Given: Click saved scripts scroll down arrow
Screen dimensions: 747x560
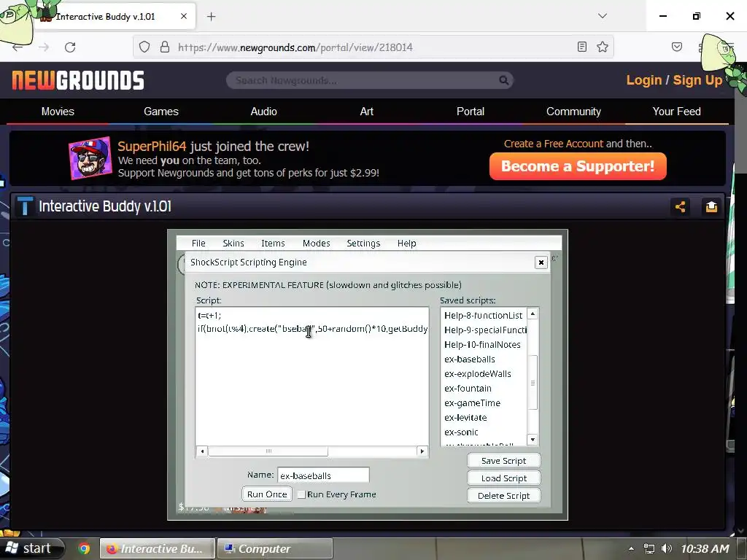Looking at the screenshot, I should click(x=533, y=440).
